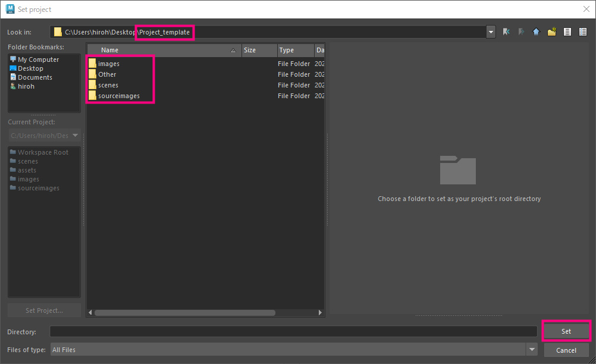Click the Cancel button
Screen dimensions: 596x364
(x=566, y=350)
